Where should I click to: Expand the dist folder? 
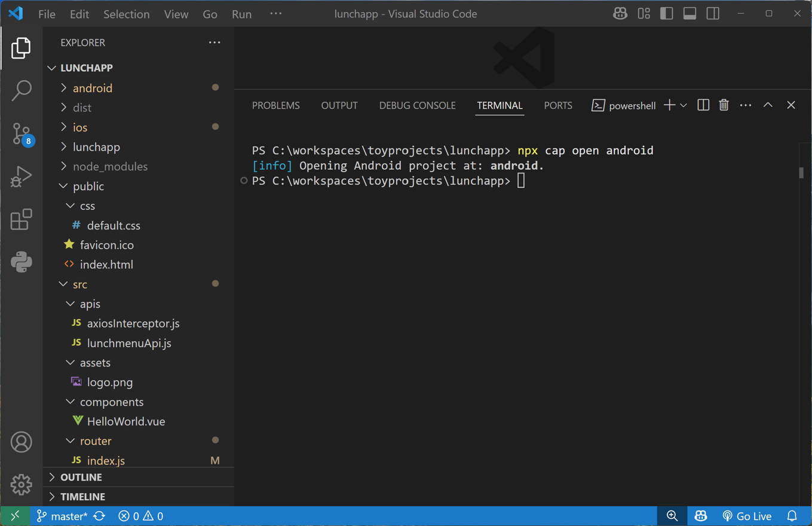tap(139, 108)
